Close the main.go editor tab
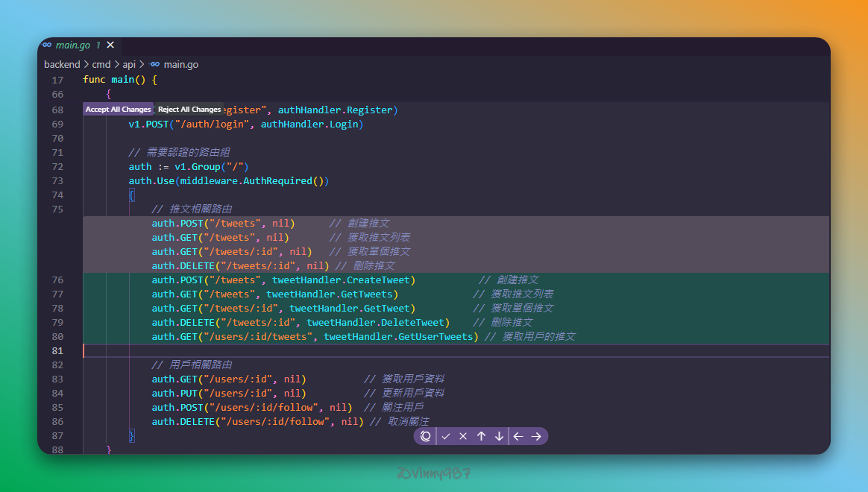 pos(110,45)
